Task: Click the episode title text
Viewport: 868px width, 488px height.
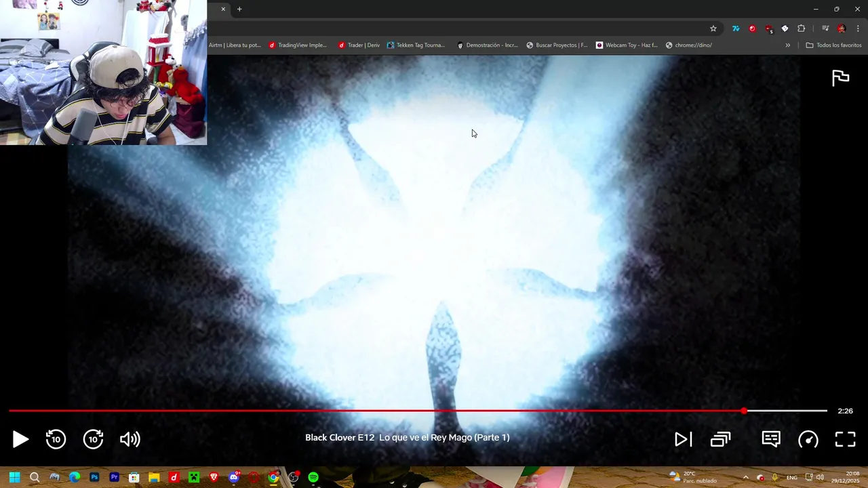Action: [x=407, y=437]
